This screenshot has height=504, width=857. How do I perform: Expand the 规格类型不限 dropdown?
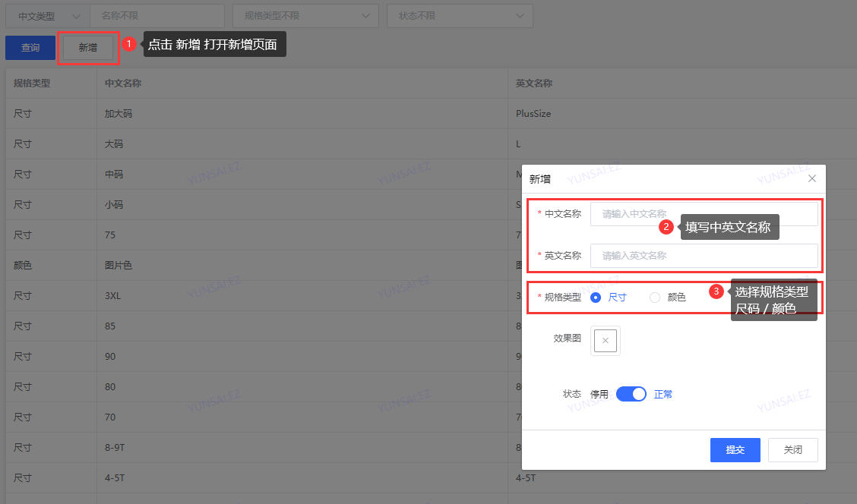(x=305, y=16)
